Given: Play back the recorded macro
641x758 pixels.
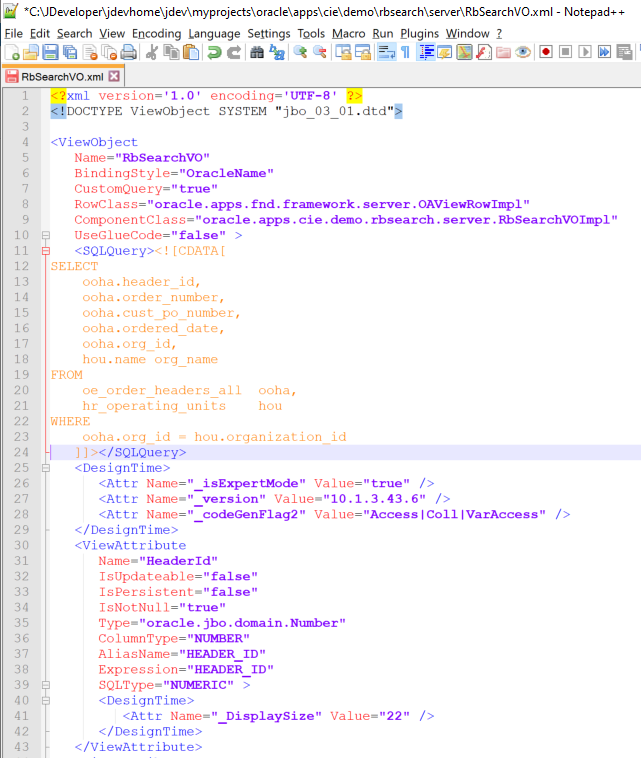Looking at the screenshot, I should [x=585, y=52].
